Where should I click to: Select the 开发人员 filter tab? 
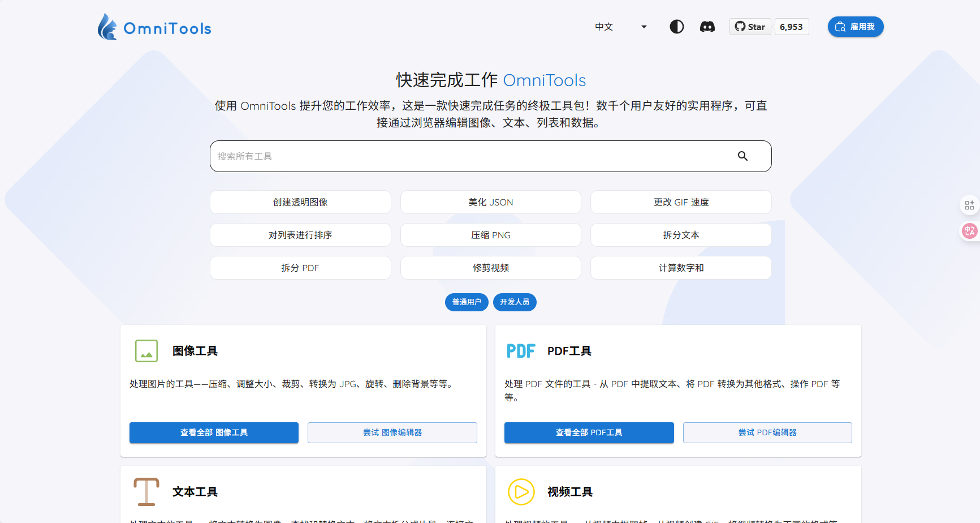click(x=515, y=302)
